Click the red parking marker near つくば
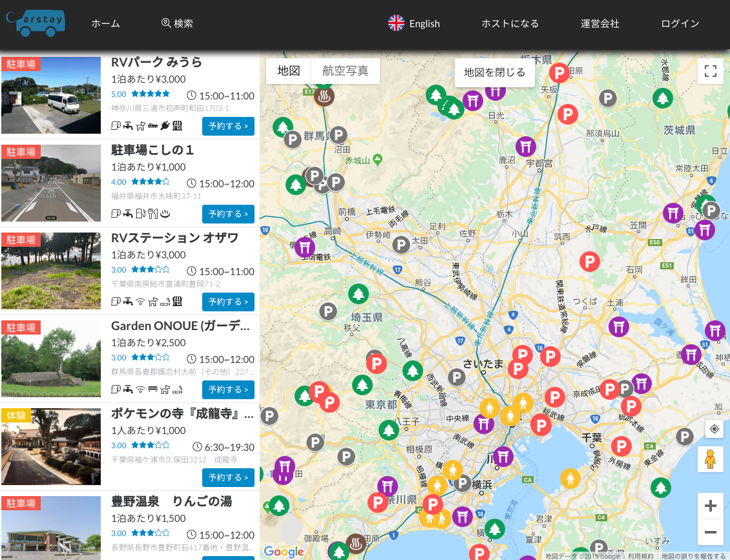This screenshot has height=560, width=730. coord(589,262)
